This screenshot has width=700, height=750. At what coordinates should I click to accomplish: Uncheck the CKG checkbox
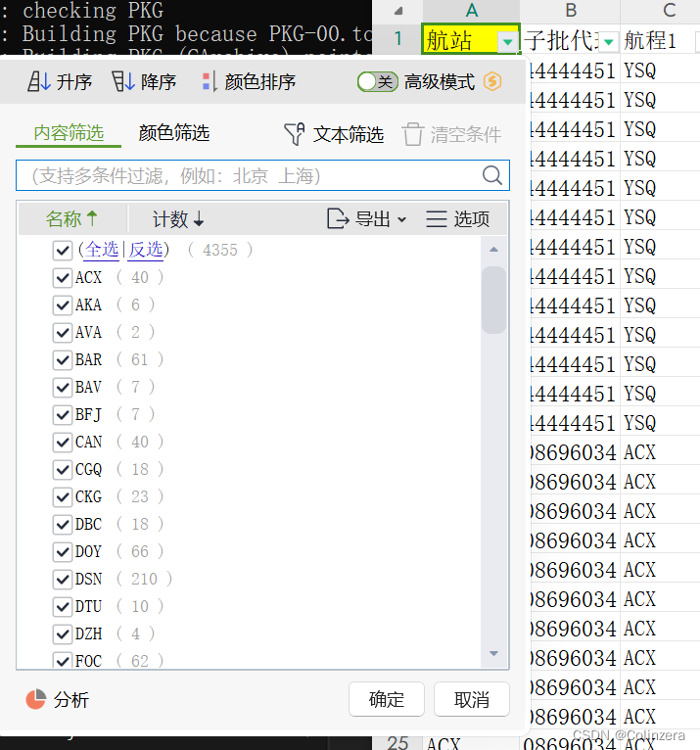pyautogui.click(x=62, y=497)
